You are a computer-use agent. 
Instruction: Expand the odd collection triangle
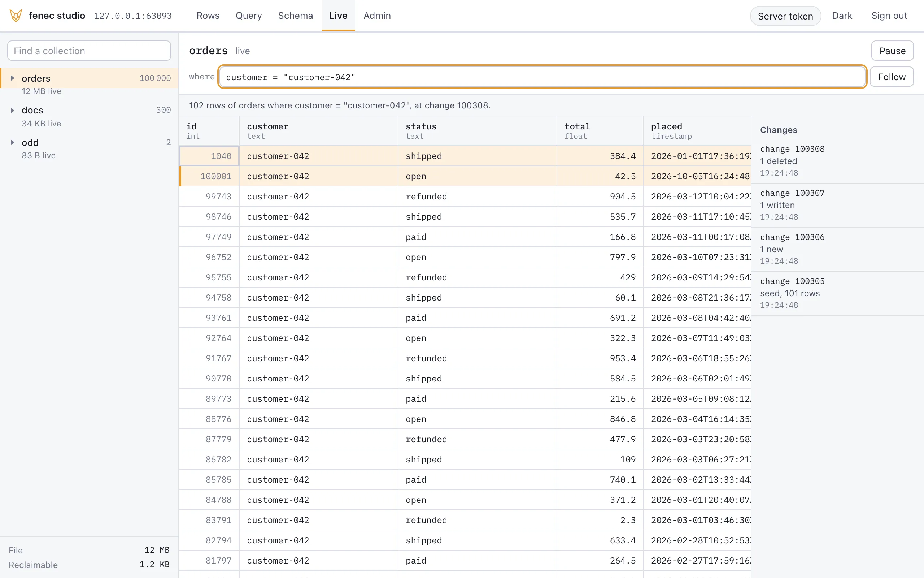coord(12,143)
